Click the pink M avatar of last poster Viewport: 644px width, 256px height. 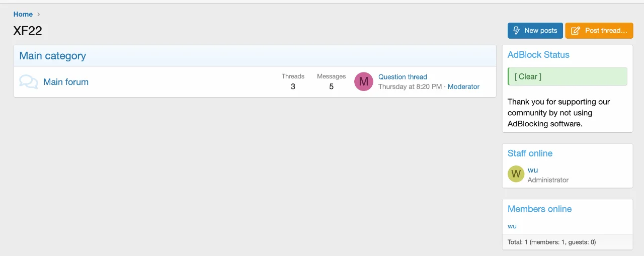[364, 81]
